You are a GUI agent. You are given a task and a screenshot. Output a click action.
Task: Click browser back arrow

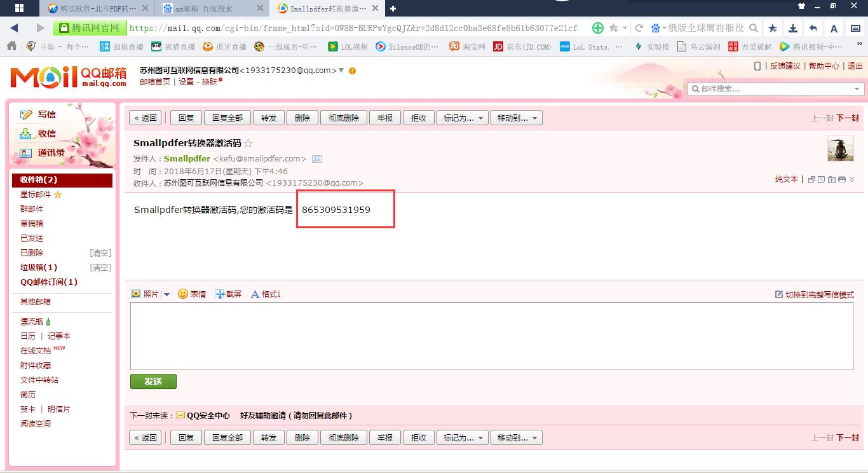(x=15, y=28)
